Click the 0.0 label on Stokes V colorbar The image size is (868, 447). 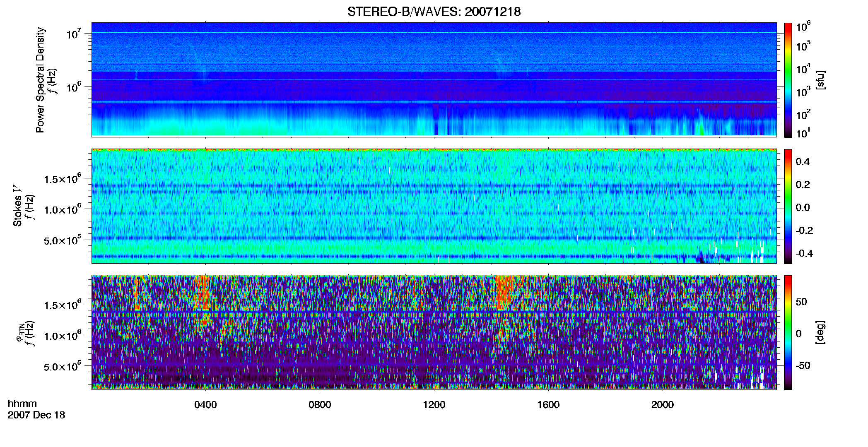point(803,207)
